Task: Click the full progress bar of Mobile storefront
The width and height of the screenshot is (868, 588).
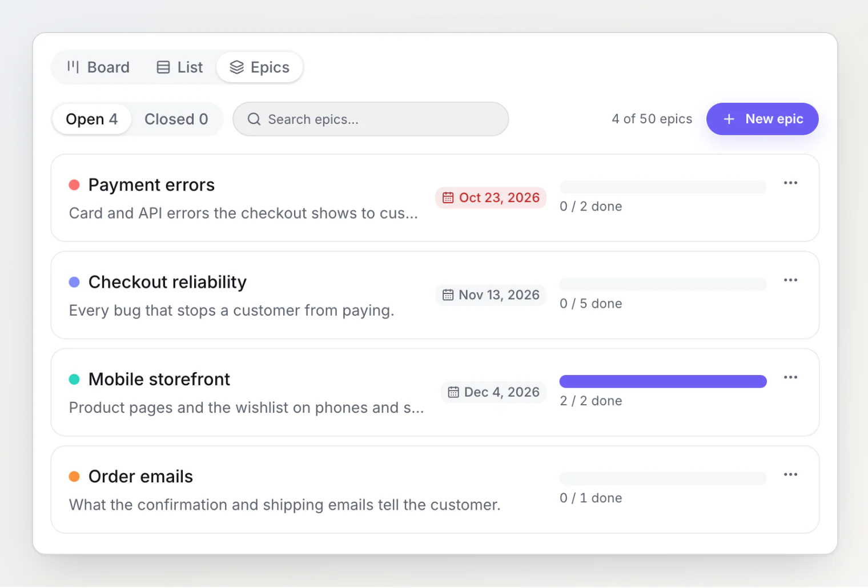Action: pos(663,381)
